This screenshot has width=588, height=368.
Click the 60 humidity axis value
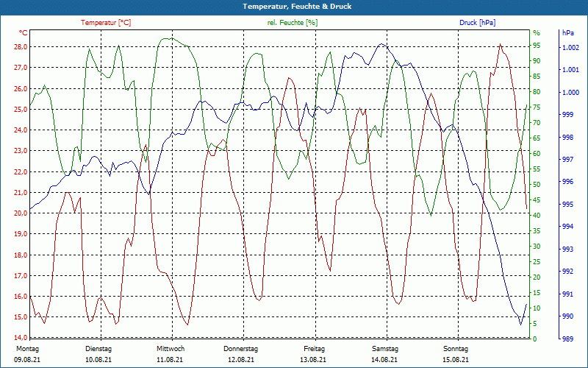[537, 153]
